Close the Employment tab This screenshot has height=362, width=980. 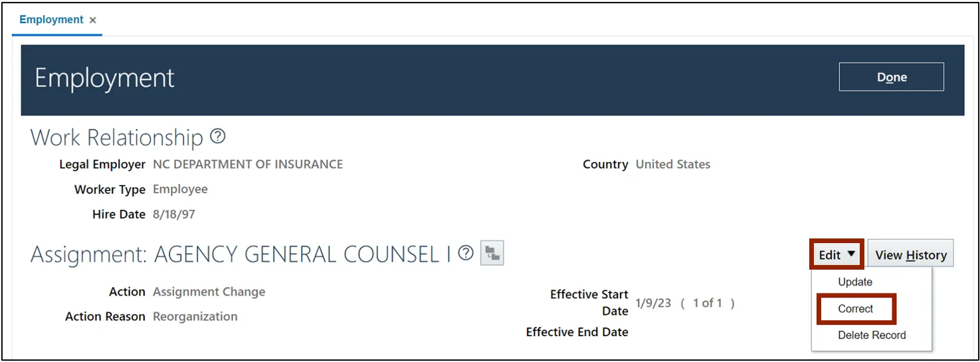pyautogui.click(x=93, y=21)
